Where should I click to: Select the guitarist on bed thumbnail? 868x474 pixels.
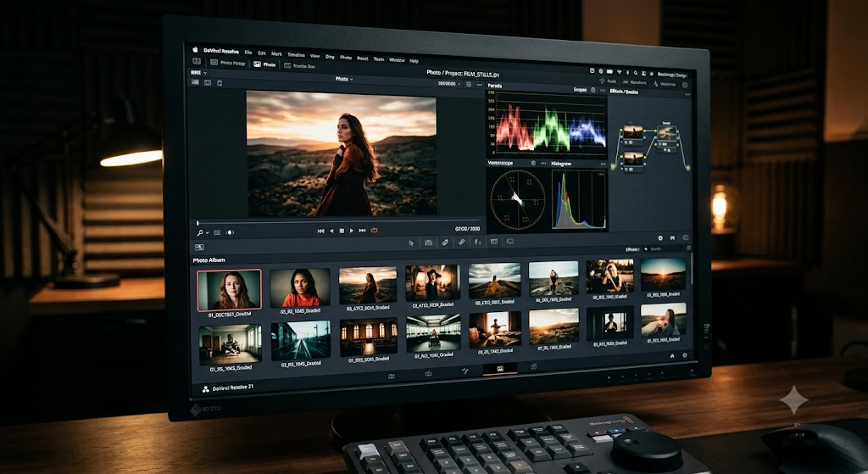tap(495, 330)
